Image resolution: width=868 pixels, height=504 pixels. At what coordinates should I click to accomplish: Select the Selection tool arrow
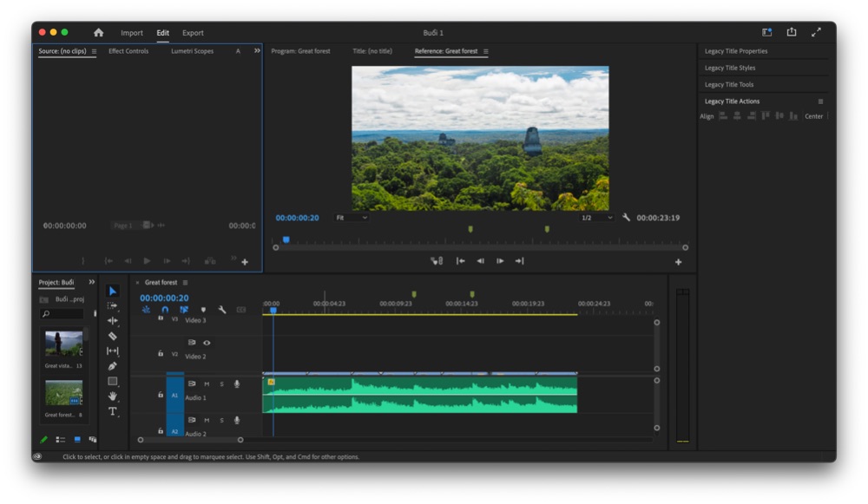(113, 291)
